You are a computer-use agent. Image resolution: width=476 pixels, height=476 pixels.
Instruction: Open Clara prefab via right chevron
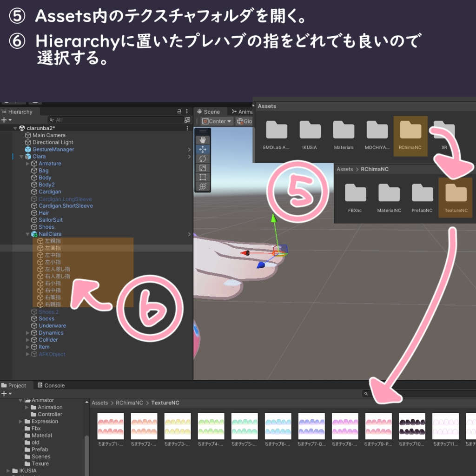pyautogui.click(x=189, y=157)
